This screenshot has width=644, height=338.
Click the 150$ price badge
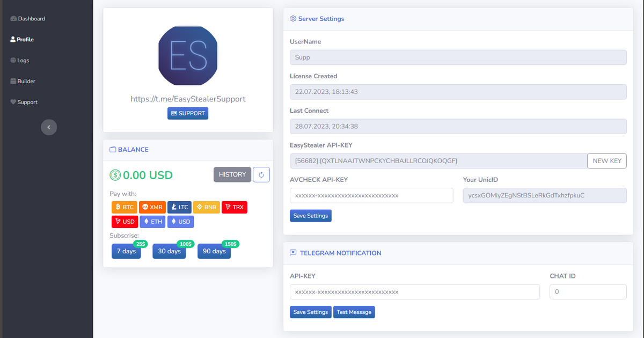tap(231, 244)
